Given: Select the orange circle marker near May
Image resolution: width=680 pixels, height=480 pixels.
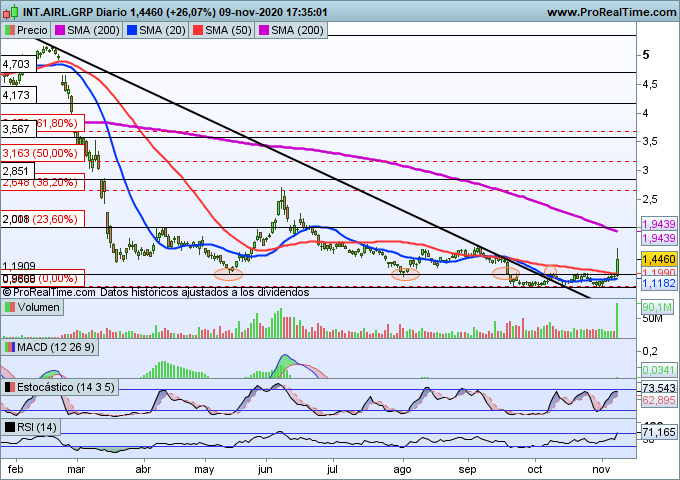Looking at the screenshot, I should 229,271.
